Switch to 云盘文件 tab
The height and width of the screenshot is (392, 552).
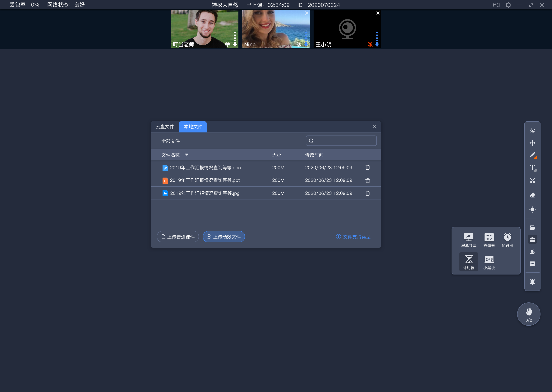point(165,127)
